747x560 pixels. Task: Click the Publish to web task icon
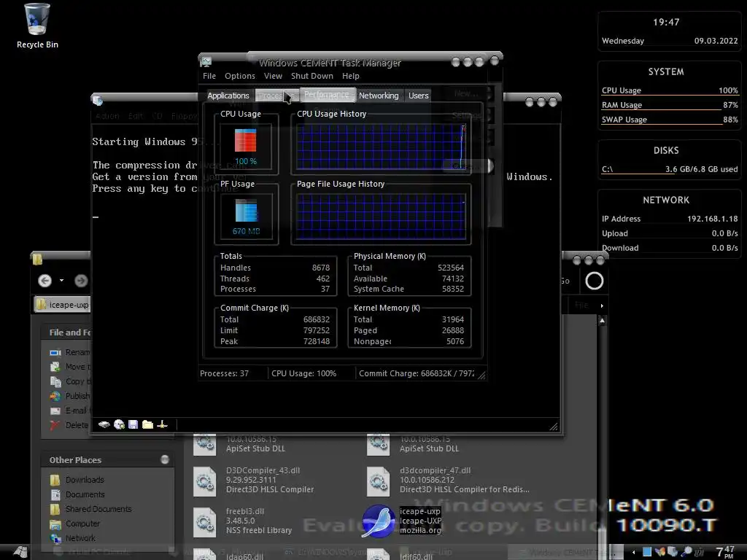pyautogui.click(x=55, y=396)
